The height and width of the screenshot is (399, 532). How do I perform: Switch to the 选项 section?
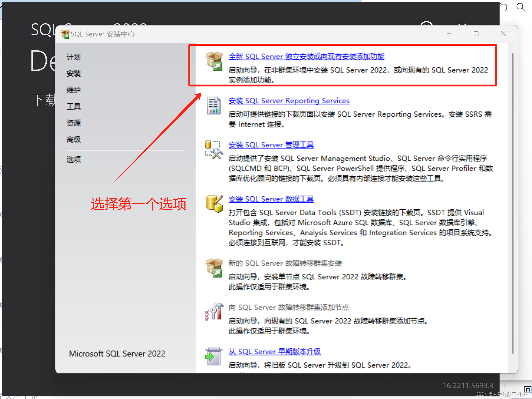[73, 159]
